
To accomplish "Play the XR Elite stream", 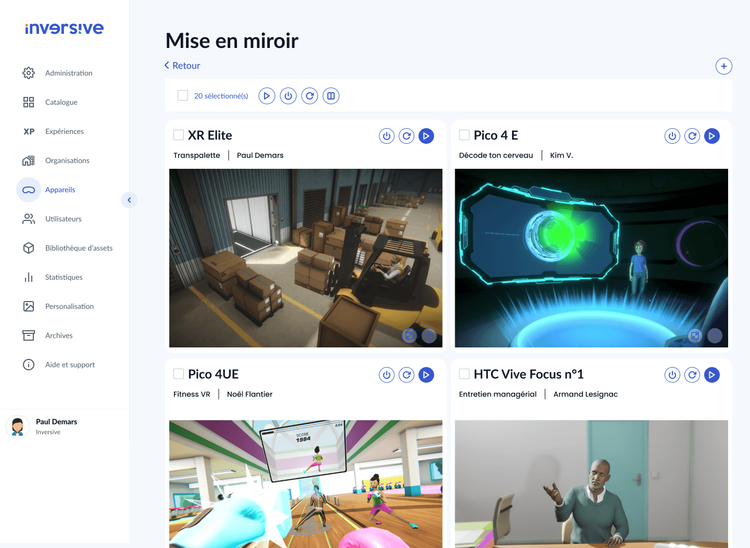I will click(x=426, y=136).
